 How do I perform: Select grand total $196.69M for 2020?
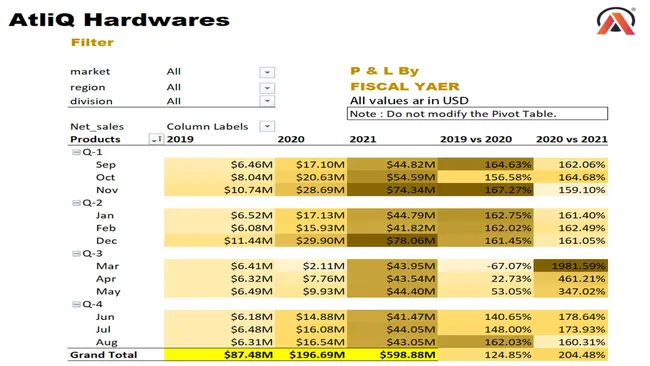tap(311, 355)
